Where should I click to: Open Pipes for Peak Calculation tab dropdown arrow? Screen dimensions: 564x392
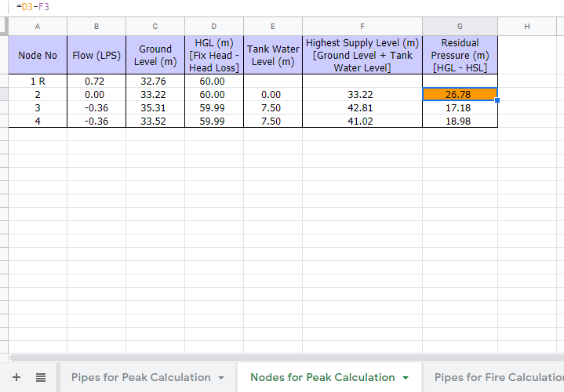point(221,378)
